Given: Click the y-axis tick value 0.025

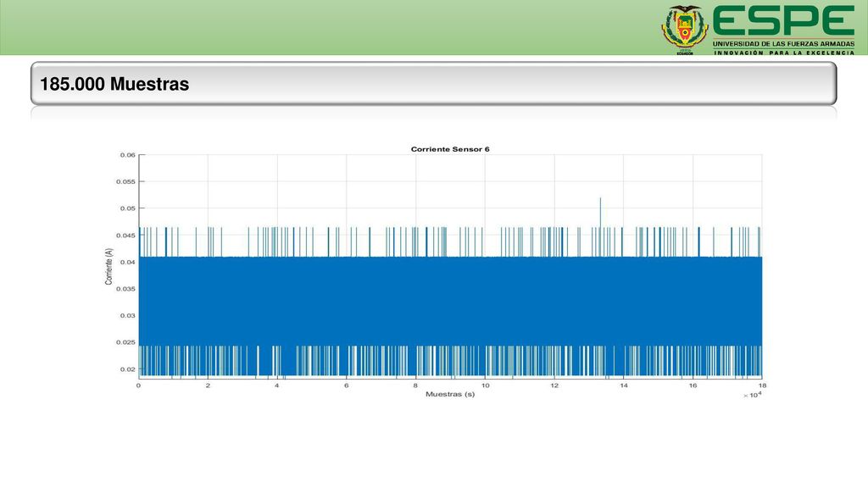Looking at the screenshot, I should pos(125,342).
